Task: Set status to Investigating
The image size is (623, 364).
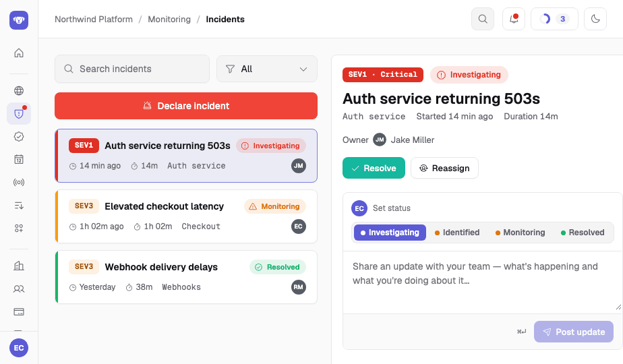Action: (x=390, y=233)
